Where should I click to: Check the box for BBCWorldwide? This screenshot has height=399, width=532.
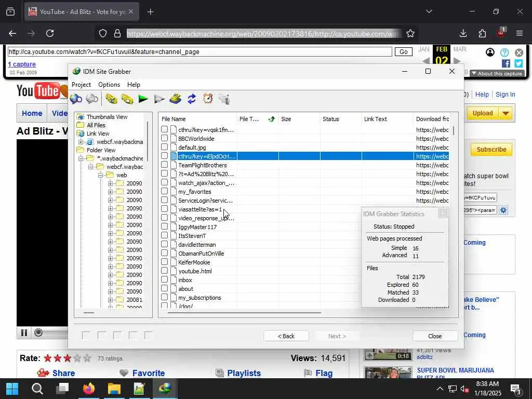[x=165, y=138]
